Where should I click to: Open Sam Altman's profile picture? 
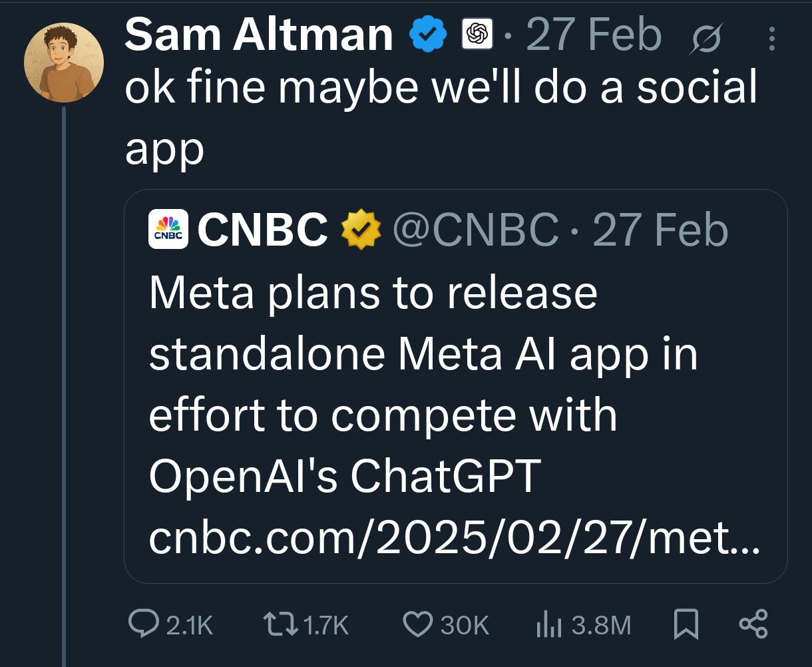coord(64,63)
